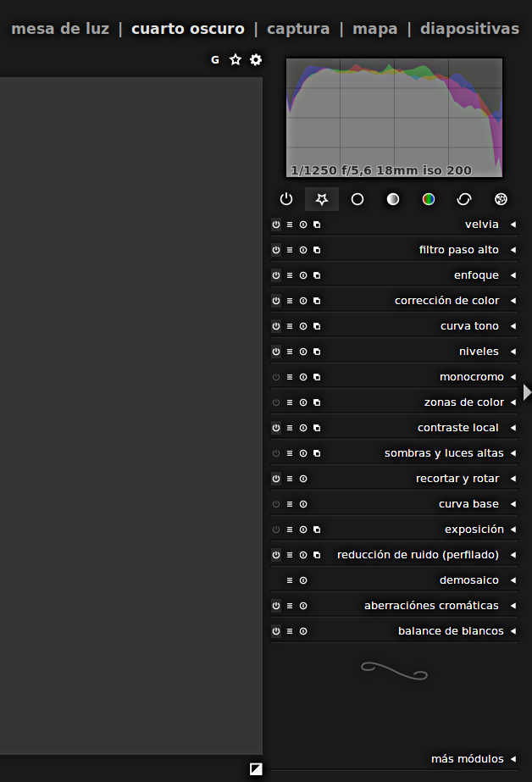Enable monocromo module
This screenshot has height=782, width=532.
(276, 377)
